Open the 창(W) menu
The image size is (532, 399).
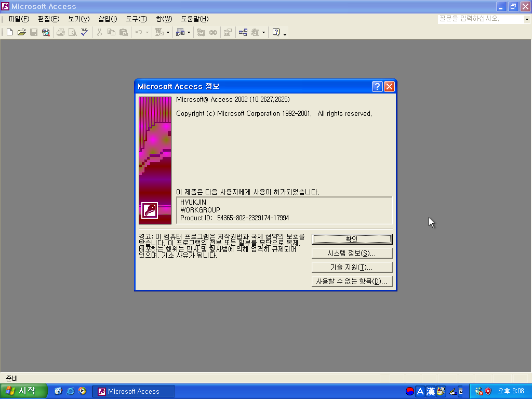[164, 19]
